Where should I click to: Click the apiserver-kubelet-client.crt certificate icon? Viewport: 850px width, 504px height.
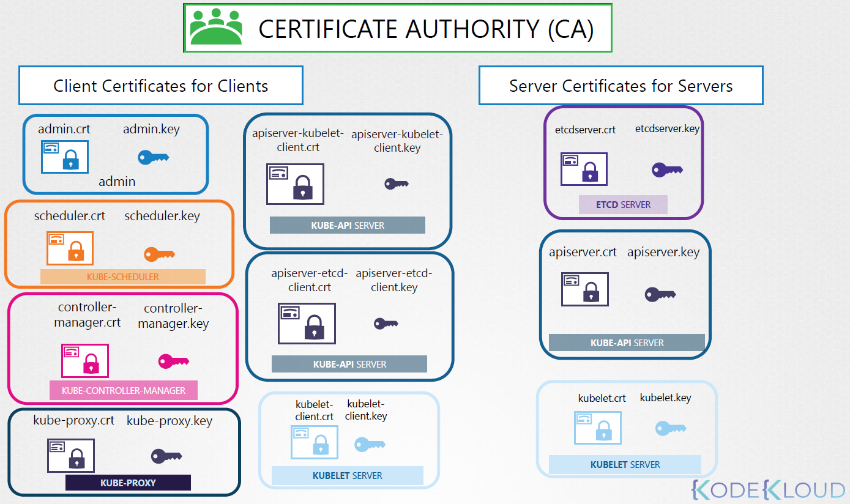(x=295, y=183)
